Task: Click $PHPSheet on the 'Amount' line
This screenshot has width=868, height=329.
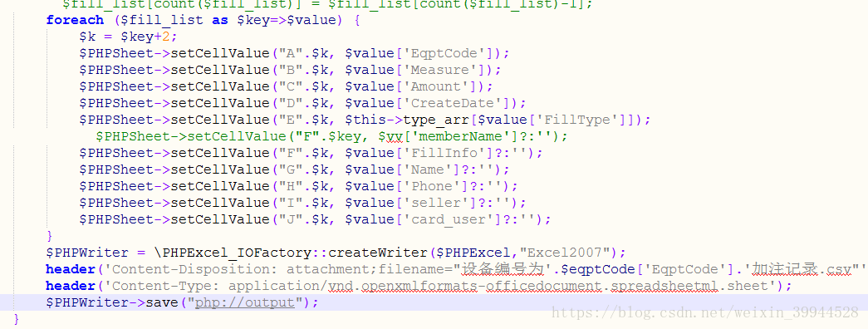Action: [x=116, y=87]
